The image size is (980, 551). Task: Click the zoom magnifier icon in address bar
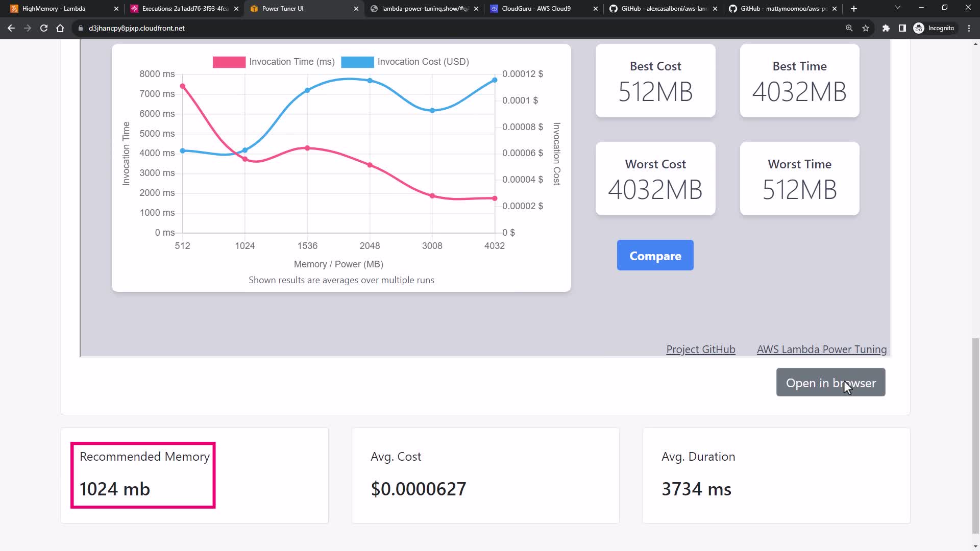849,28
